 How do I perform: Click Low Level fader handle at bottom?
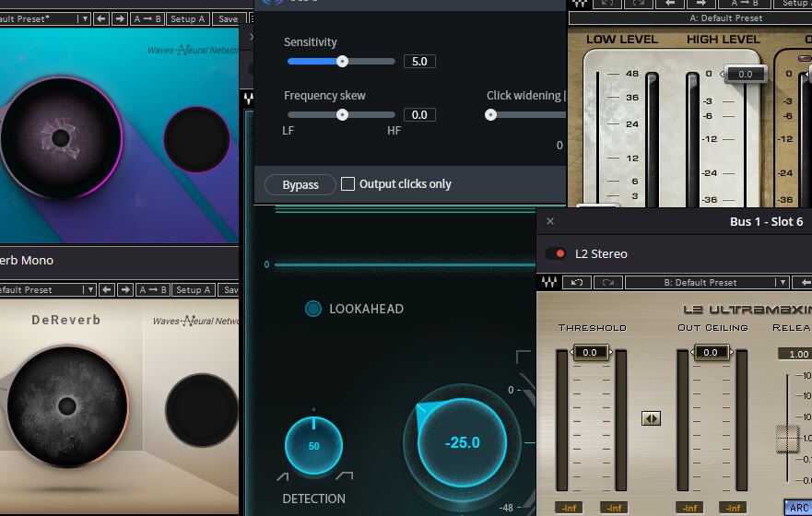tap(597, 206)
